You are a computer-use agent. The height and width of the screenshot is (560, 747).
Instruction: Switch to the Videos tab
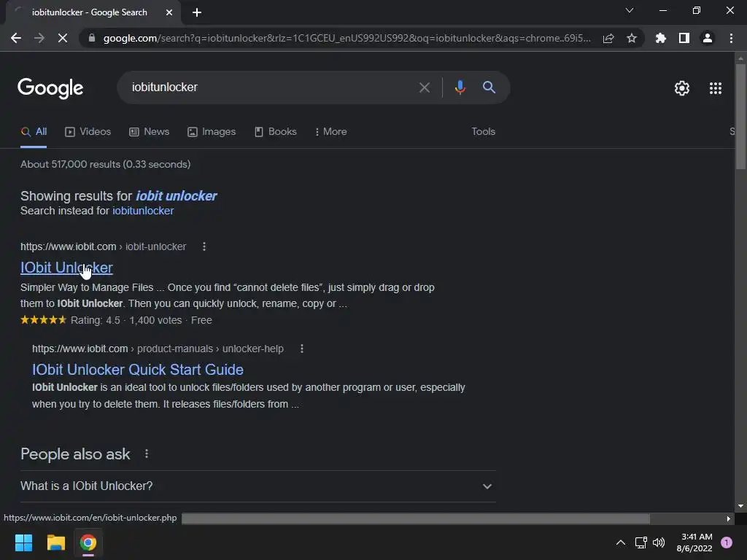tap(88, 132)
